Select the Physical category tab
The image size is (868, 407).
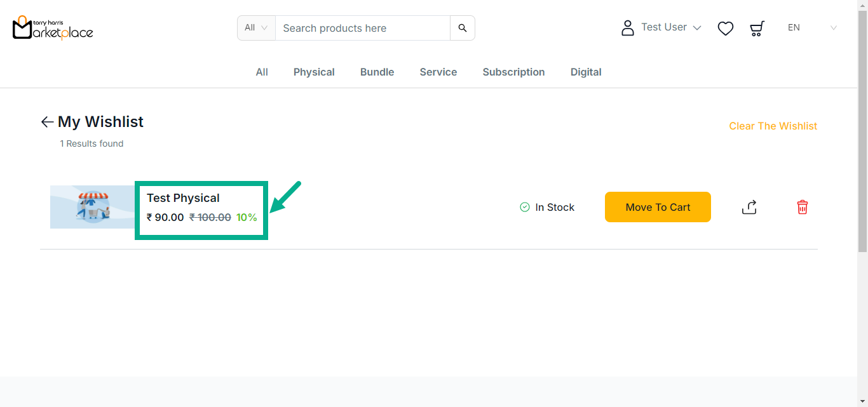[314, 72]
